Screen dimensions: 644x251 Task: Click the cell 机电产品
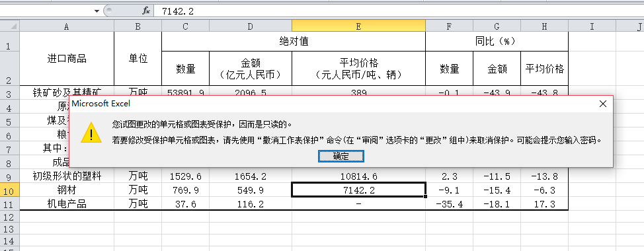point(67,204)
